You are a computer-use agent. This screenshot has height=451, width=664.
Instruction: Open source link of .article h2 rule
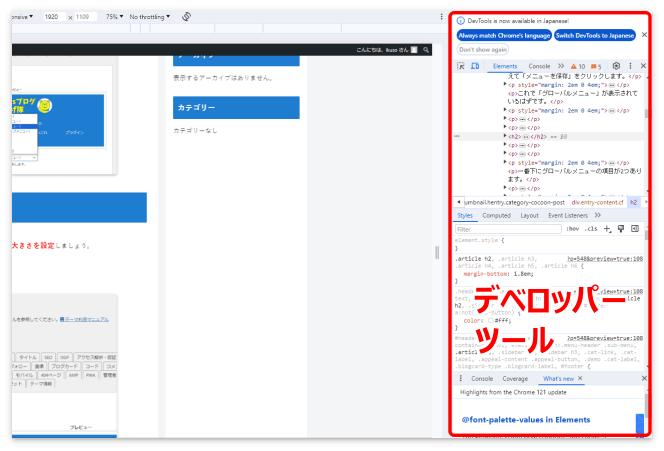point(605,258)
